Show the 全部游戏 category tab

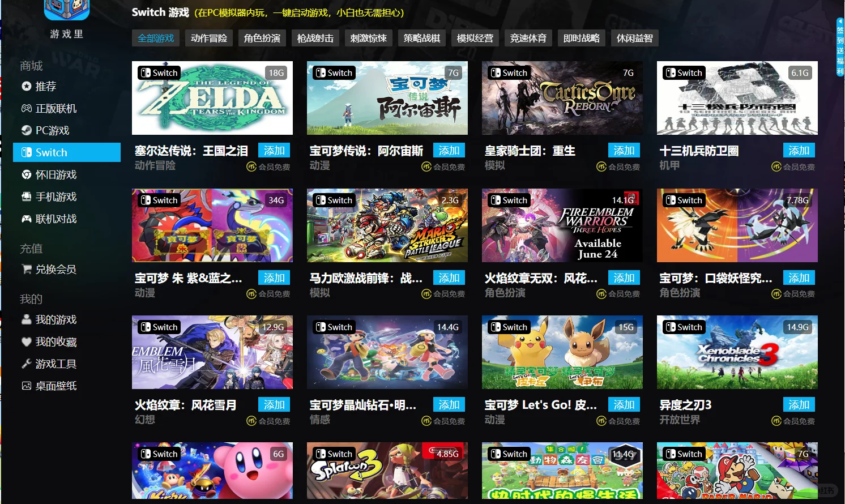coord(156,38)
